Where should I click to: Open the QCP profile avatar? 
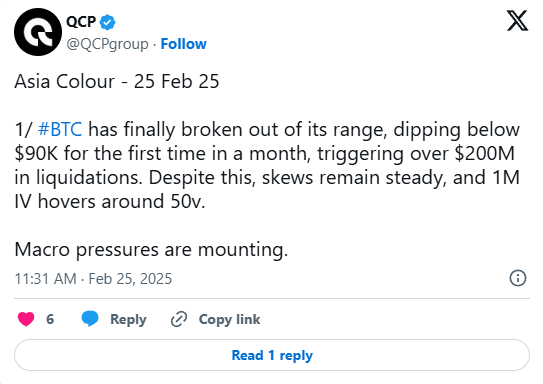38,32
